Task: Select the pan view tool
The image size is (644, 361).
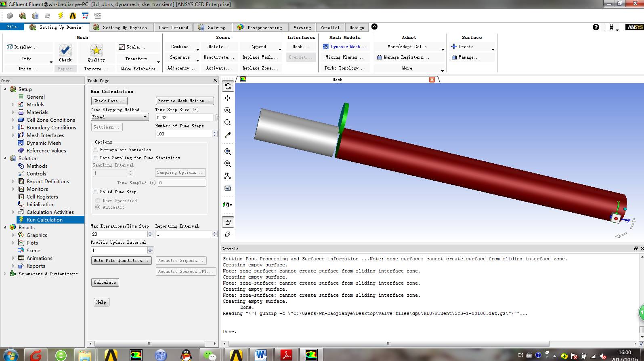Action: click(228, 98)
